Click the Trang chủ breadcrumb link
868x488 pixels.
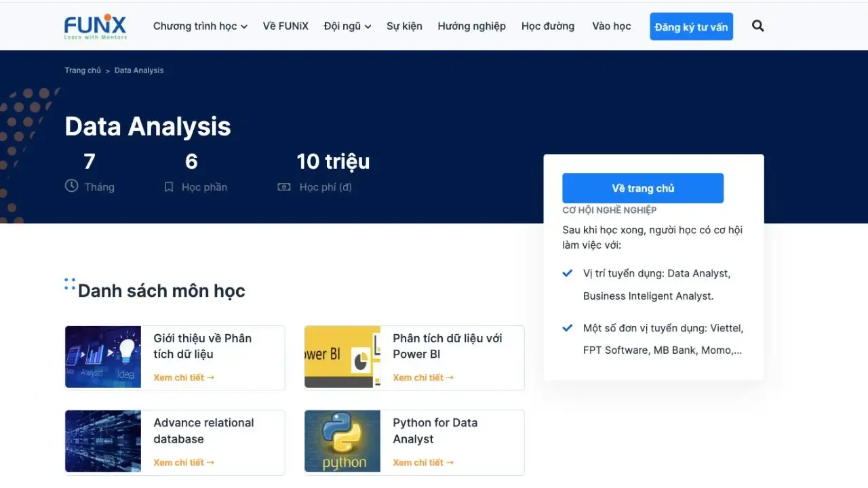(x=83, y=70)
